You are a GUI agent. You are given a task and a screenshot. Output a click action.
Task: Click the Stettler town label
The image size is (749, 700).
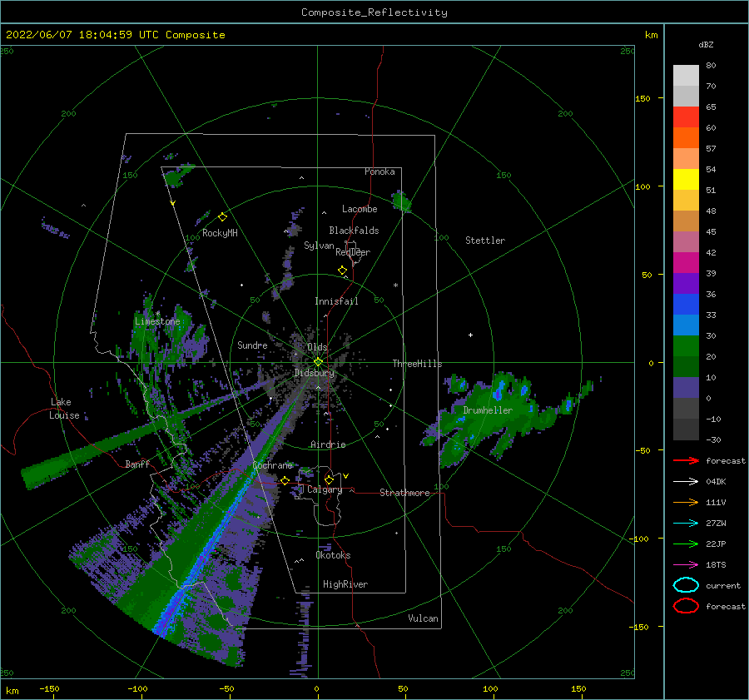tap(485, 241)
